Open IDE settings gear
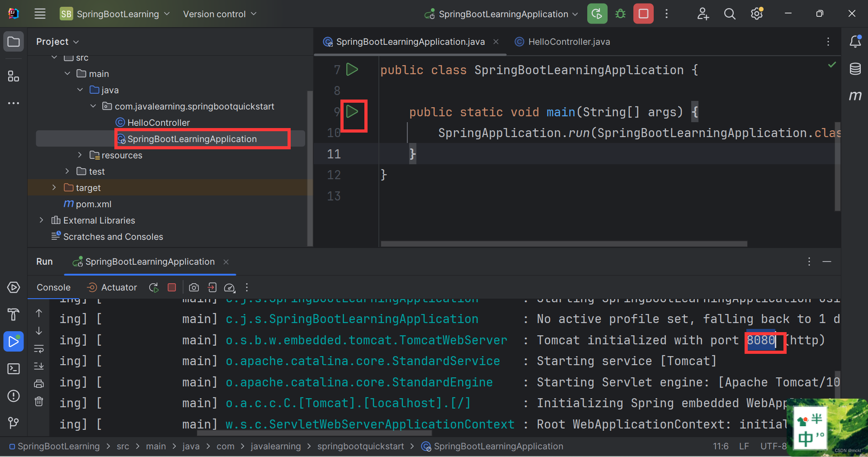Screen dimensions: 868x457 (757, 14)
